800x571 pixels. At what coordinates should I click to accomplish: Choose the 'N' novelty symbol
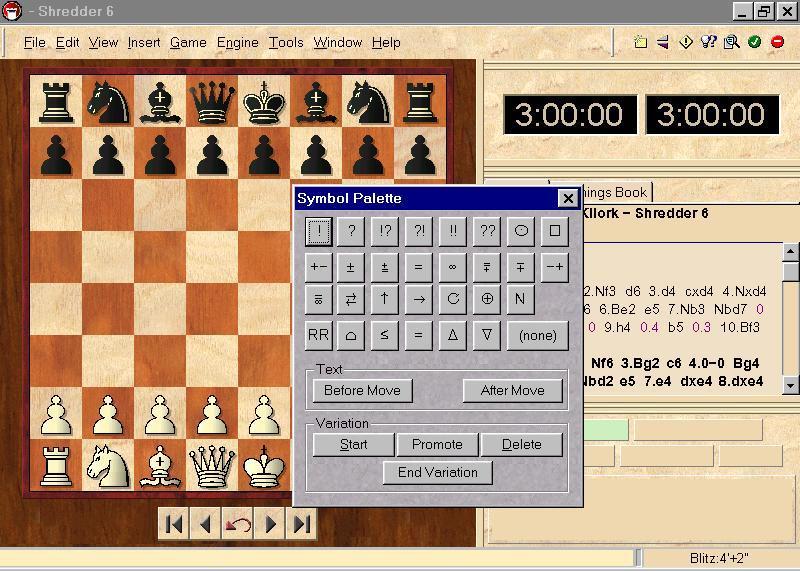click(x=520, y=299)
